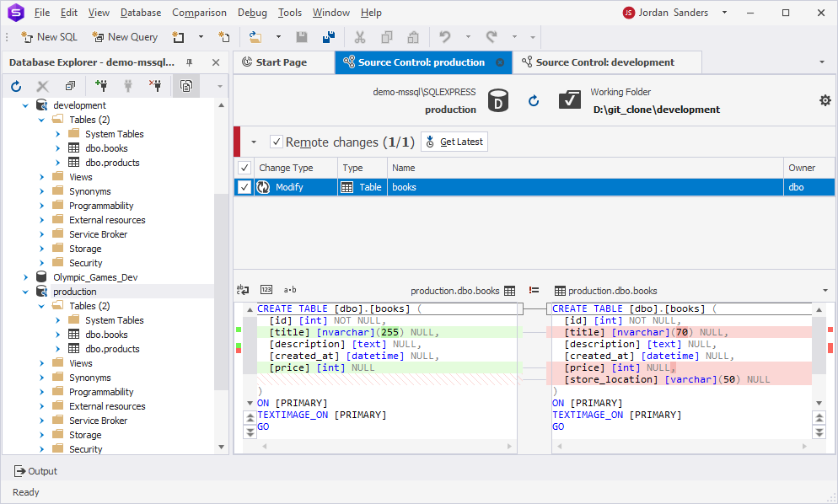Click the green change marker beside title line
The image size is (838, 504).
point(239,330)
